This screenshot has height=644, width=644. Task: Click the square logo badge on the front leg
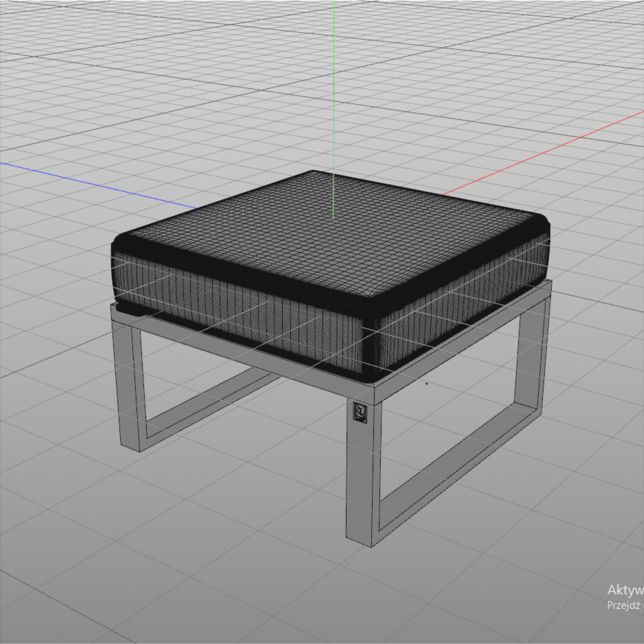[360, 412]
